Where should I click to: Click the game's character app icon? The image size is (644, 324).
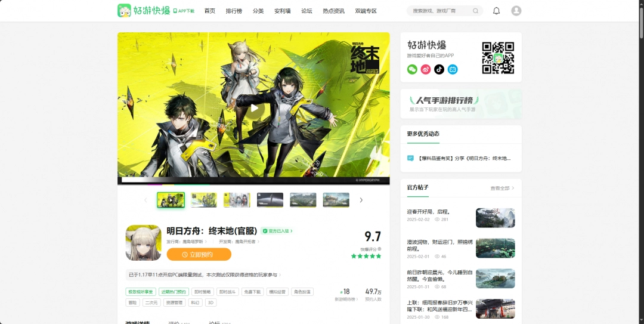click(143, 243)
